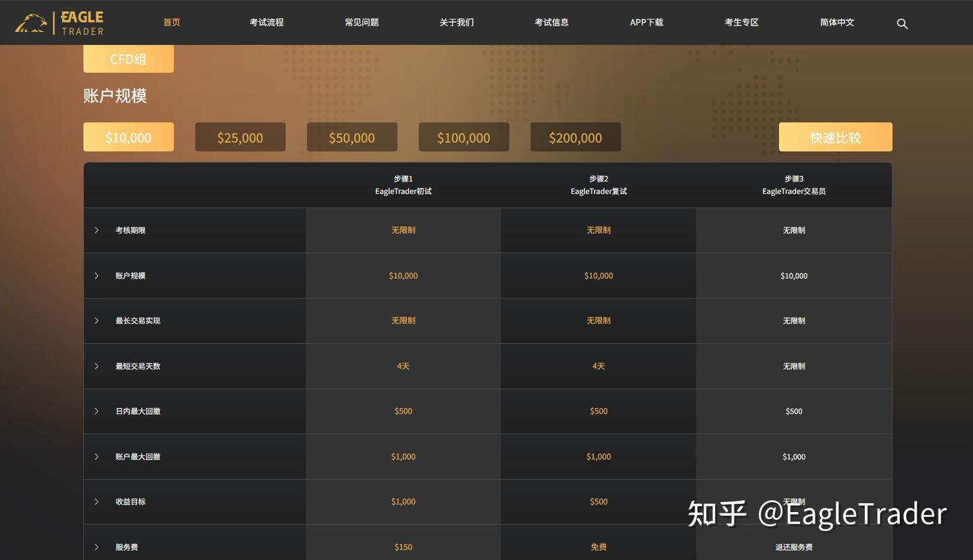Screen dimensions: 973x560
Task: Click the 退还服务费 cell
Action: click(794, 547)
